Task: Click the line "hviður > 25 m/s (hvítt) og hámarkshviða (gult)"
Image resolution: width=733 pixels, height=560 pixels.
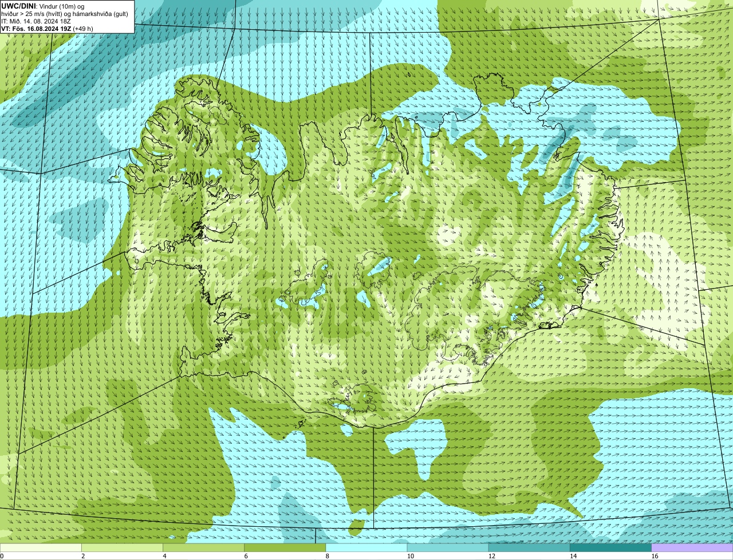Action: coord(64,13)
